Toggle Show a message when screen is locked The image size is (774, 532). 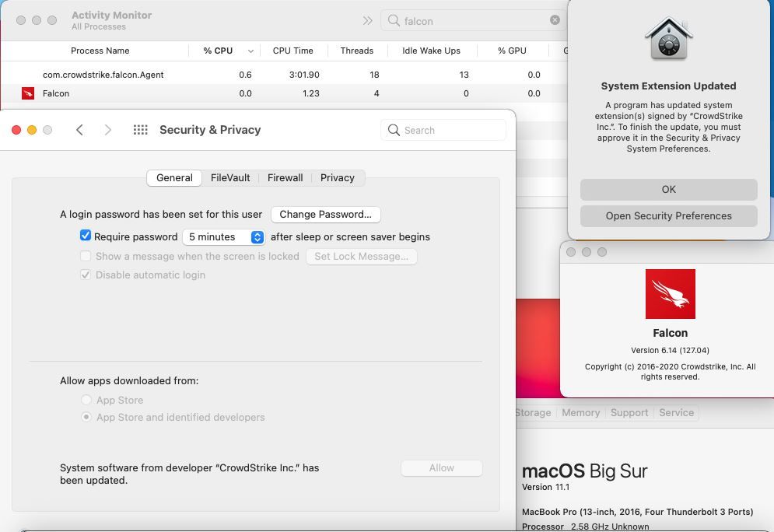(86, 256)
